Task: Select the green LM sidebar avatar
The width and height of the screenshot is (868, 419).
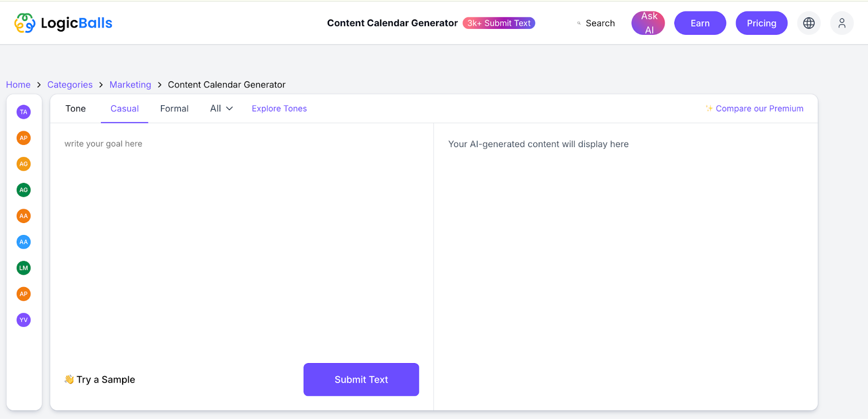Action: pos(23,268)
